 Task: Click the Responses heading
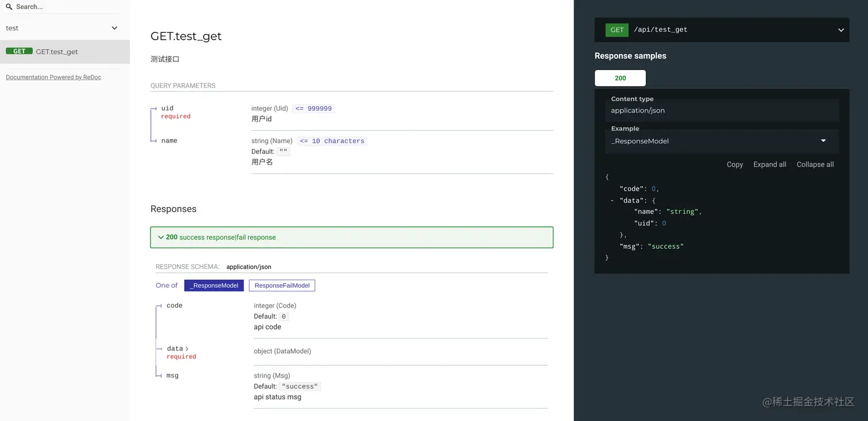point(173,209)
